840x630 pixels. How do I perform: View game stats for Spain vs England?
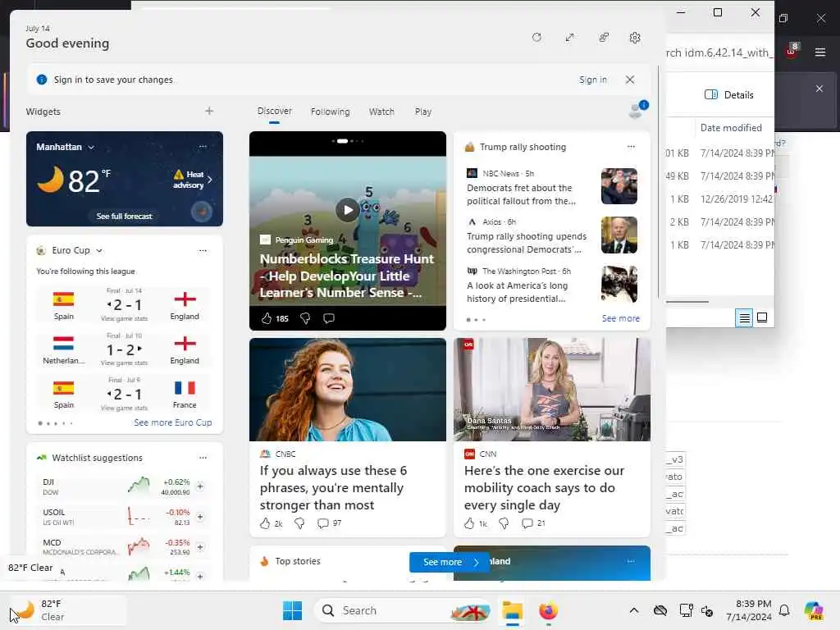coord(124,319)
